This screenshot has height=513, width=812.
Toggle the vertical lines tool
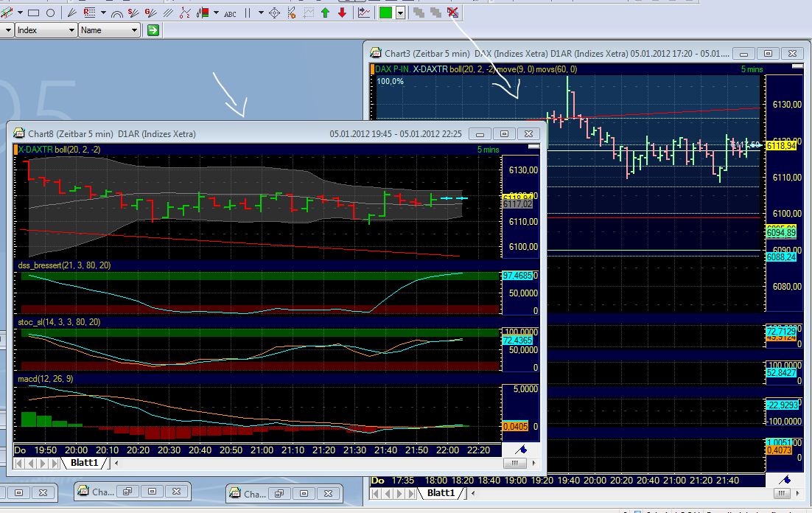[x=249, y=13]
